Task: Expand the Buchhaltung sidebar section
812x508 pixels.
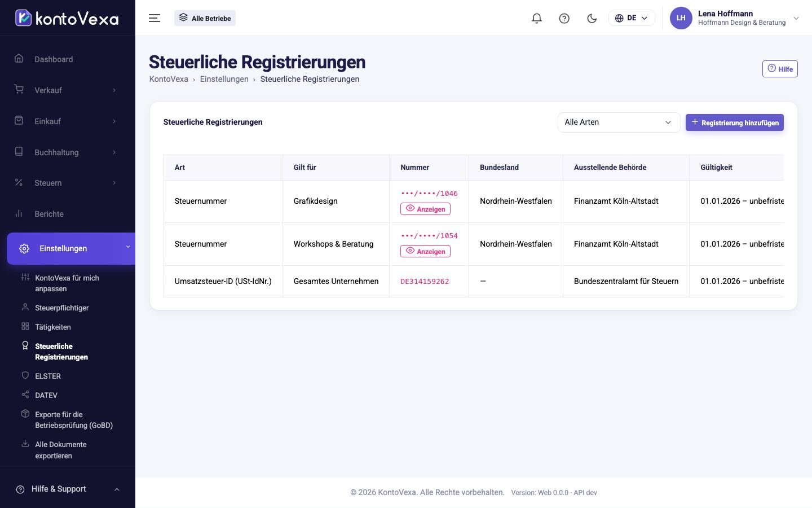Action: pos(68,152)
